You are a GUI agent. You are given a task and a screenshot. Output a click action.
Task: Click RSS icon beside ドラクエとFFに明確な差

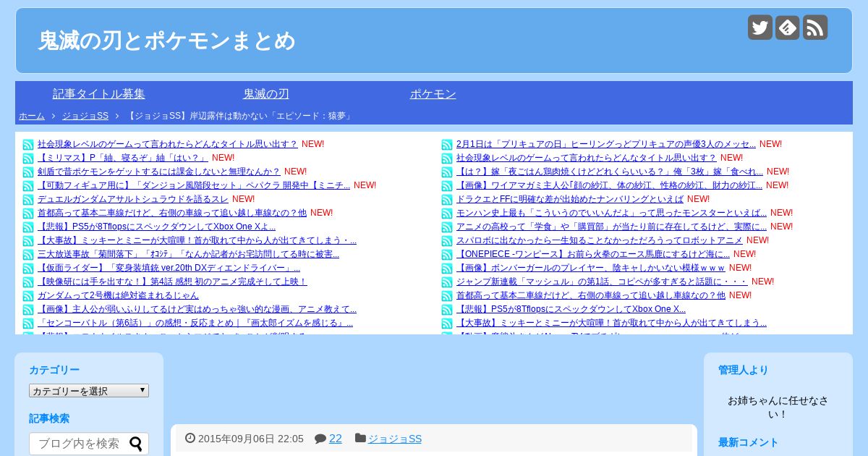(x=447, y=200)
